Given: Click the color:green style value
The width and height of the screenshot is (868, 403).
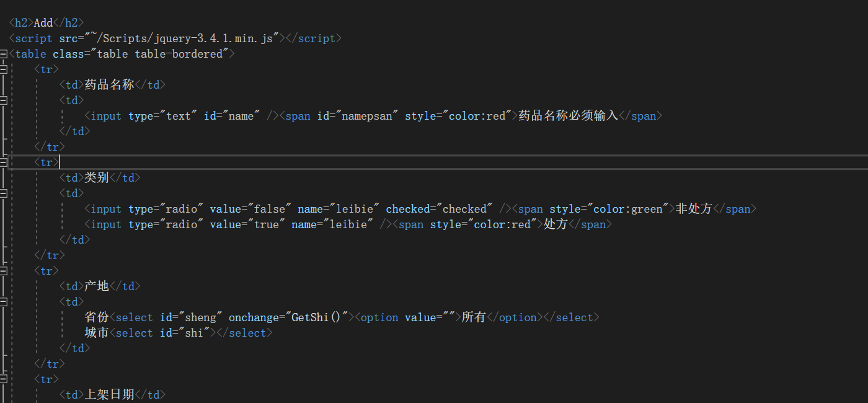Looking at the screenshot, I should click(x=627, y=209).
